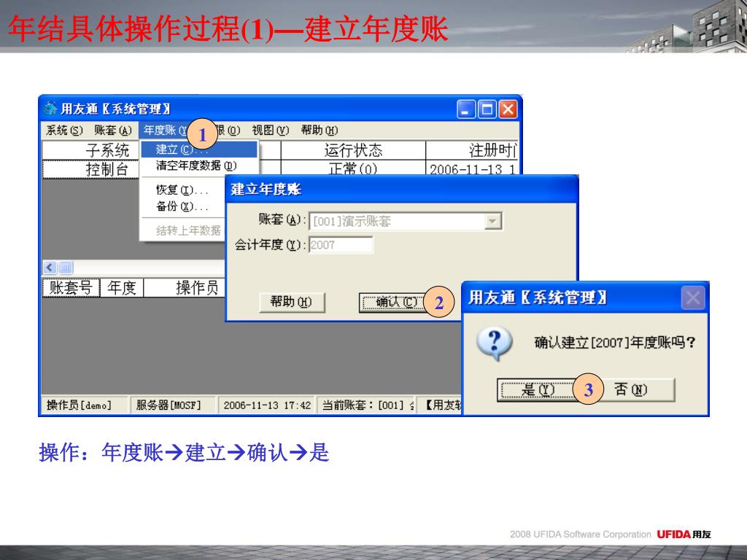
Task: Click the horizontal scrollbar thumb
Action: point(65,268)
